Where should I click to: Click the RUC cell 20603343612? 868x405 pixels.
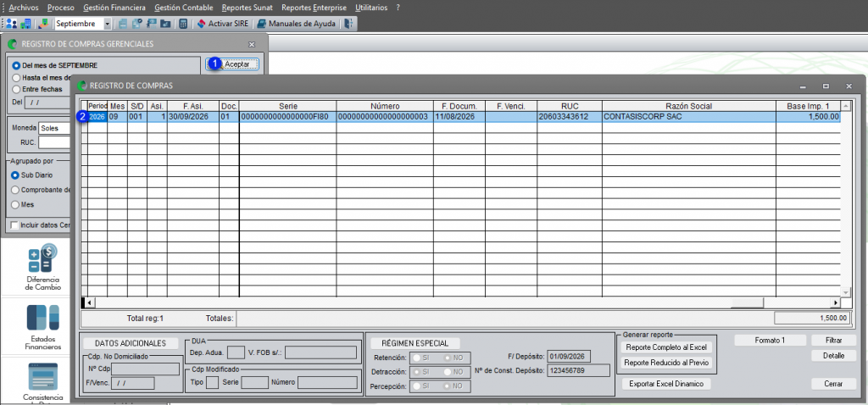point(570,117)
